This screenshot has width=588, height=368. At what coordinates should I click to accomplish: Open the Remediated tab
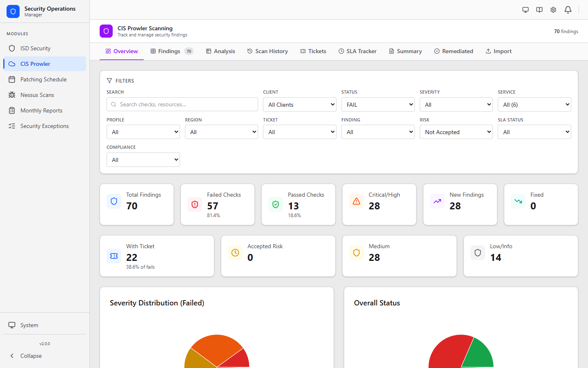(x=454, y=52)
